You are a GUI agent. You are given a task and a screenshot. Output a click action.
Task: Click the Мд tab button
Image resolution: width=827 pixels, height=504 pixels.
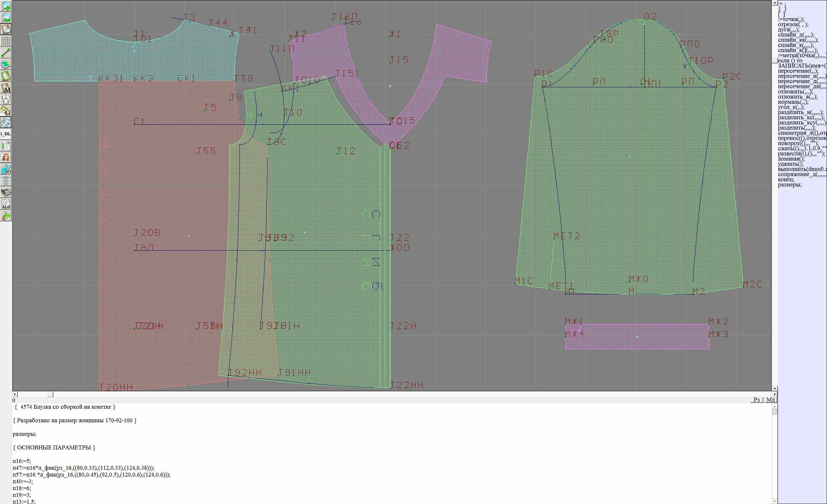[x=770, y=400]
